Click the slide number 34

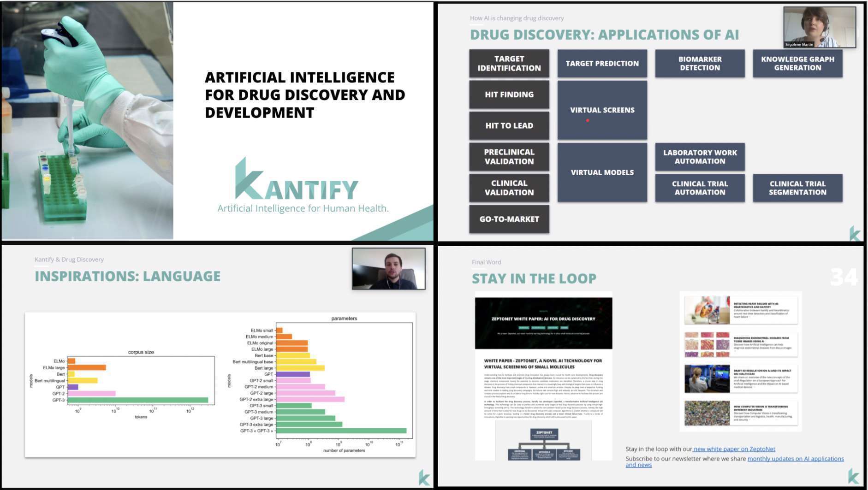click(x=844, y=277)
